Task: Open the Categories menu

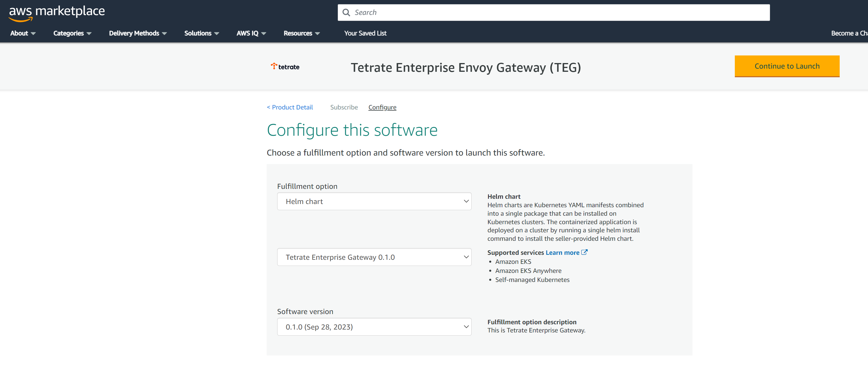Action: click(x=72, y=33)
